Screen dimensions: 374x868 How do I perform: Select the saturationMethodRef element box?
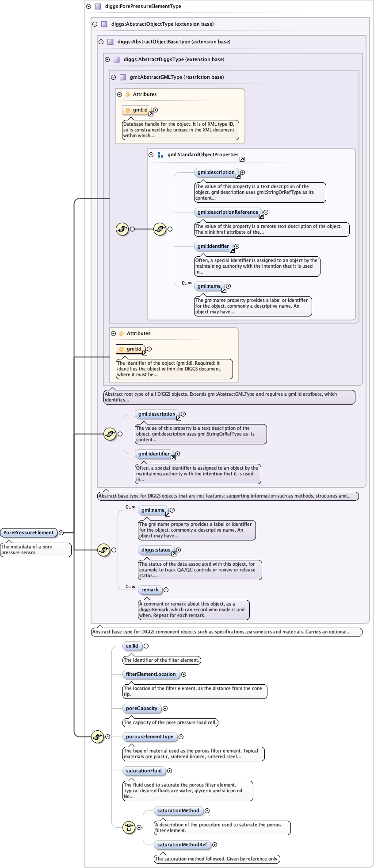183,845
